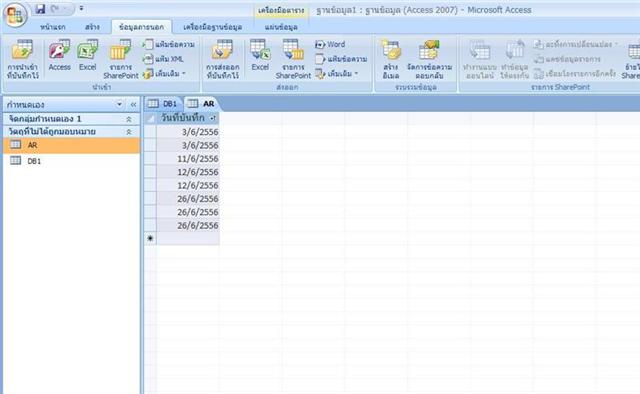
Task: Select the AR table in the navigation pane
Action: coord(71,145)
